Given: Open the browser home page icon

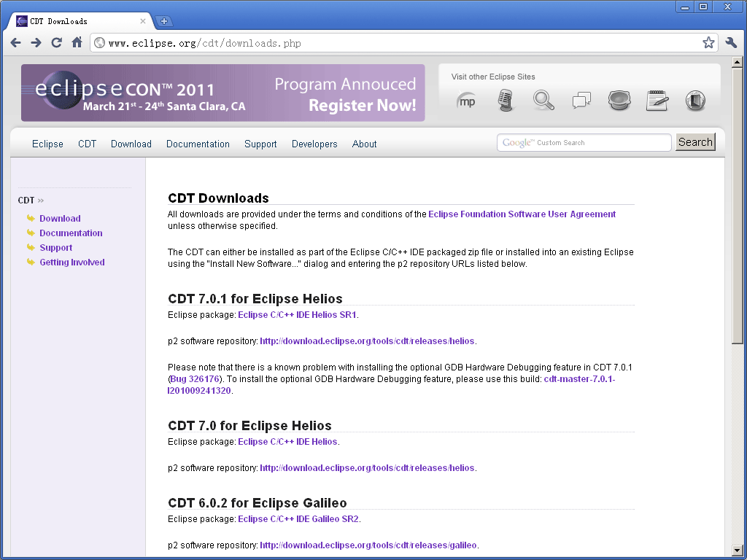Looking at the screenshot, I should [77, 42].
